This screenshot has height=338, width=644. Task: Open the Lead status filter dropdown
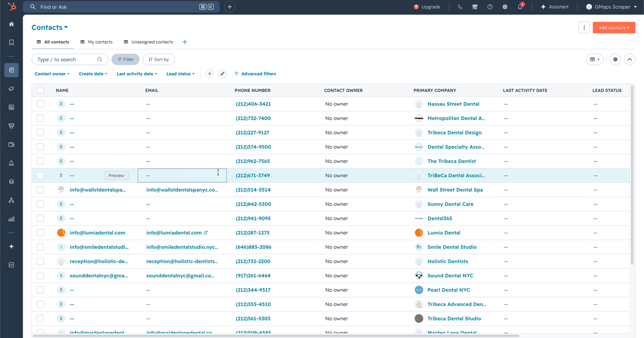coord(180,74)
